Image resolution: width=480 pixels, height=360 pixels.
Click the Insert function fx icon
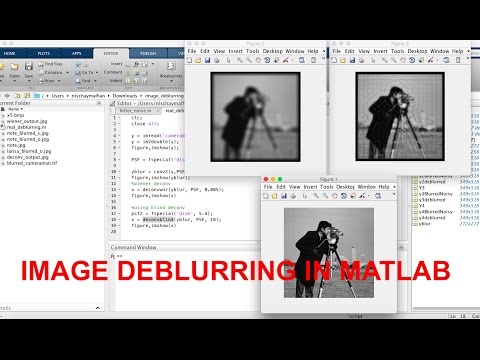click(x=136, y=64)
